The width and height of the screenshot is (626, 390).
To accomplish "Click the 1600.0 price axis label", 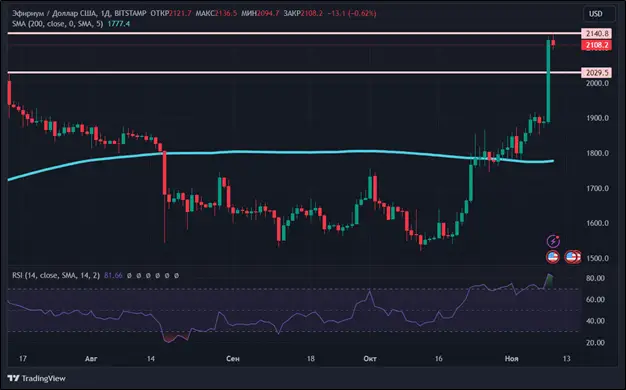I will click(597, 223).
